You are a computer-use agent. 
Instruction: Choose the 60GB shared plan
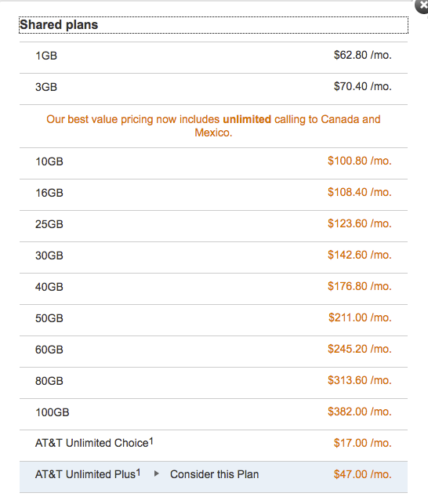pyautogui.click(x=213, y=352)
